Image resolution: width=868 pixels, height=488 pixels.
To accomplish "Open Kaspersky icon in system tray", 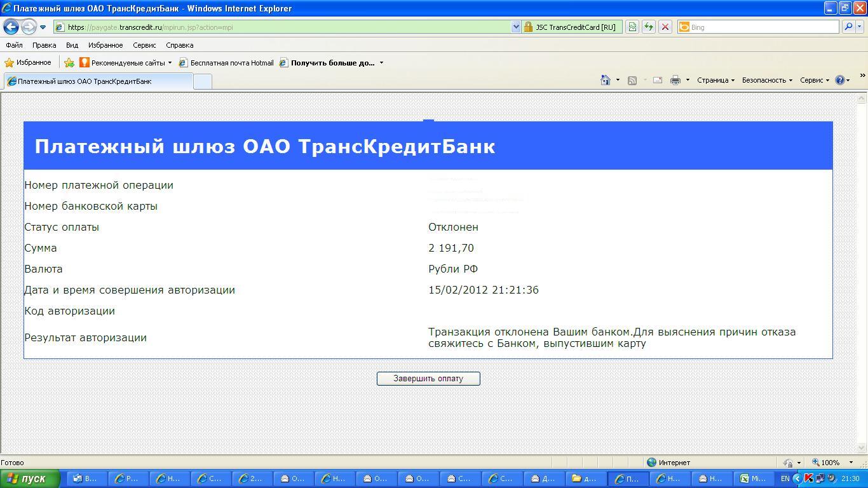I will tap(809, 478).
